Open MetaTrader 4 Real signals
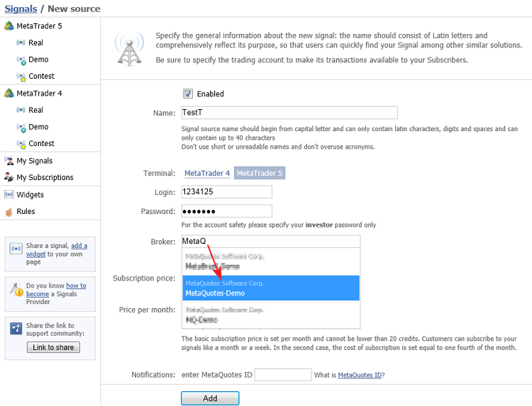This screenshot has width=532, height=406. point(35,110)
